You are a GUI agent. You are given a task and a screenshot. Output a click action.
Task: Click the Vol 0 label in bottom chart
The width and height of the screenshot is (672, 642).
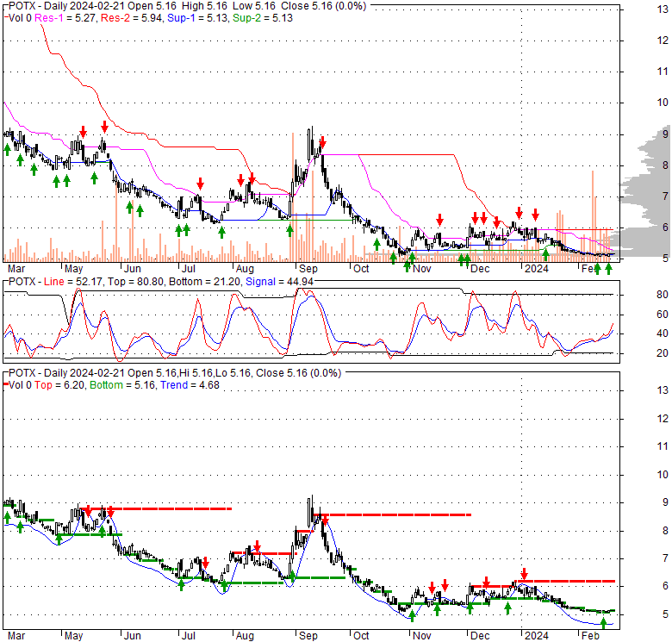(x=20, y=385)
